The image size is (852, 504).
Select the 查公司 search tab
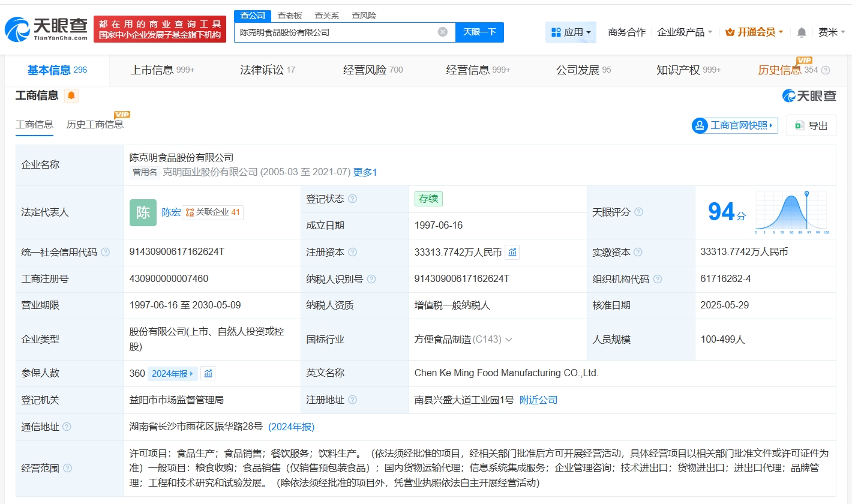click(x=253, y=16)
